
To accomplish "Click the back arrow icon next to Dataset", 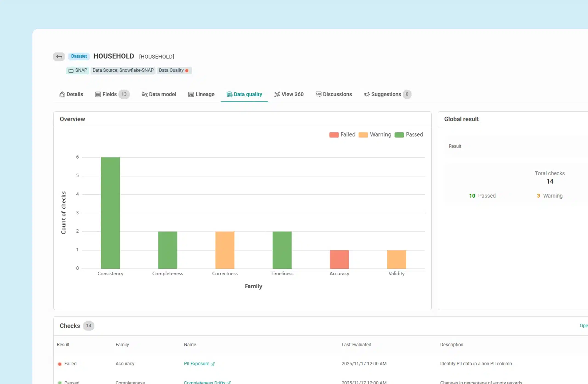I will coord(59,56).
